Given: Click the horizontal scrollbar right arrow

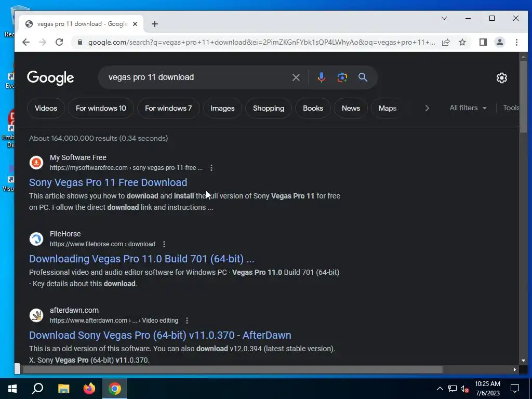Looking at the screenshot, I should point(515,369).
